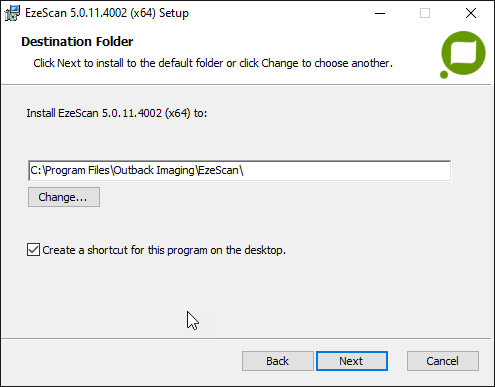This screenshot has height=387, width=495.
Task: Click the installer icon in the title bar
Action: (x=12, y=13)
